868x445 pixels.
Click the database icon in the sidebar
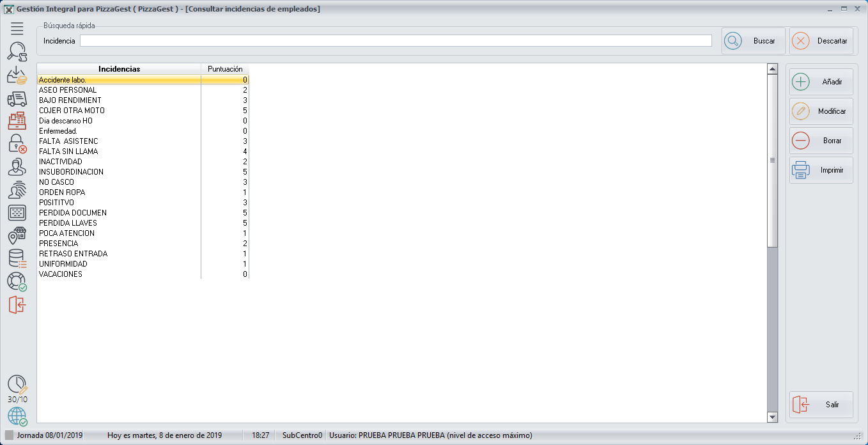[x=17, y=259]
